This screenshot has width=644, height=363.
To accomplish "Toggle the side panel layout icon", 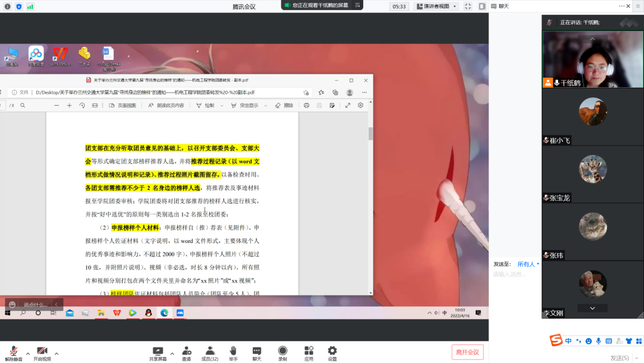I will (482, 7).
